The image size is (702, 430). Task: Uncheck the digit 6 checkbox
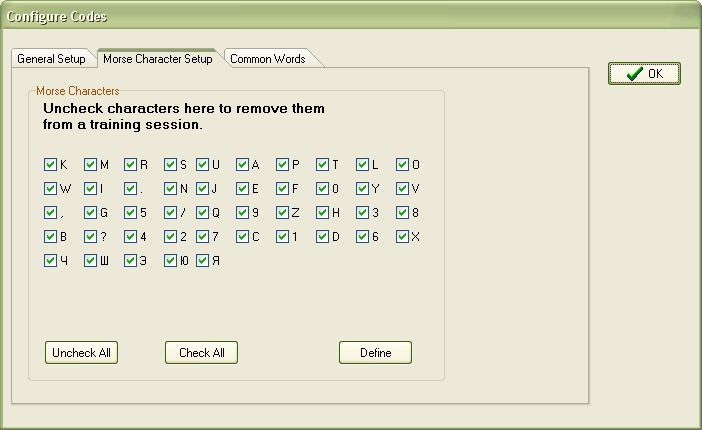362,236
